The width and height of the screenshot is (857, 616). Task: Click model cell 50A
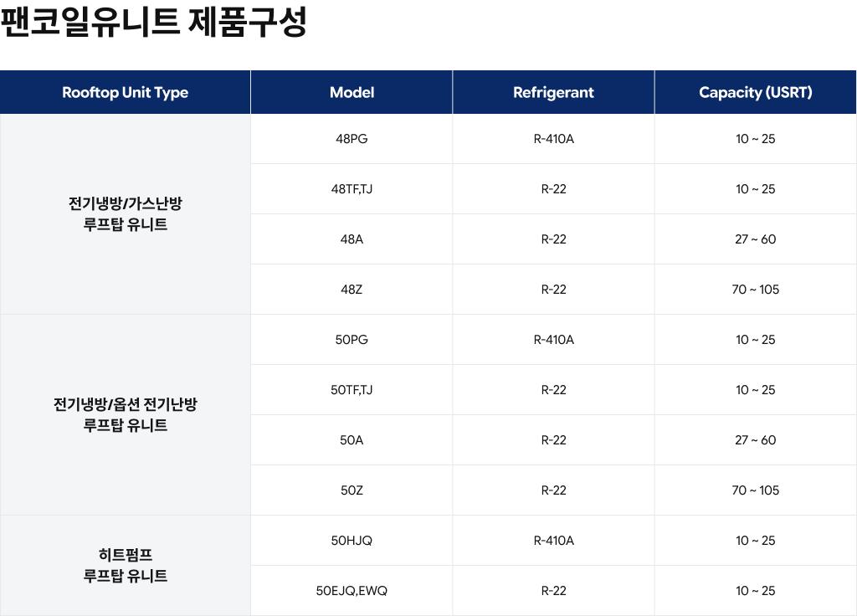pyautogui.click(x=352, y=440)
